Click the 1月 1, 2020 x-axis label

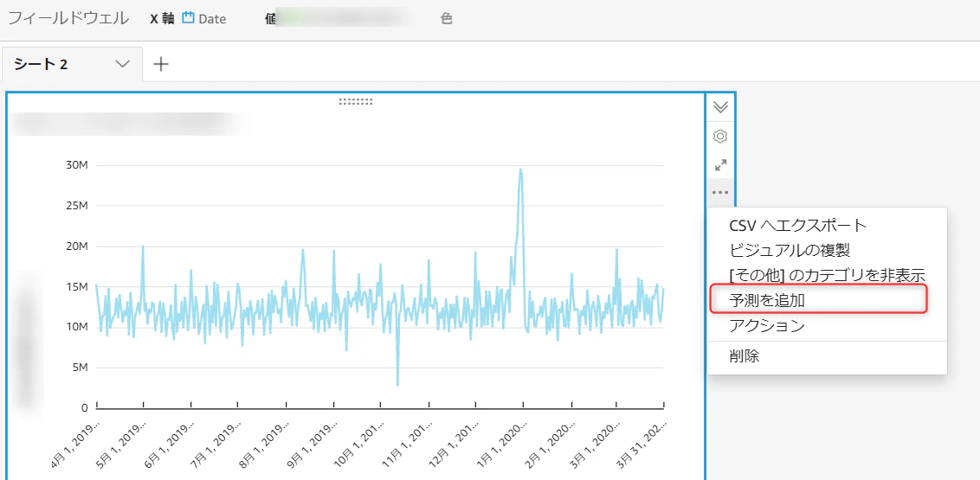[x=500, y=445]
